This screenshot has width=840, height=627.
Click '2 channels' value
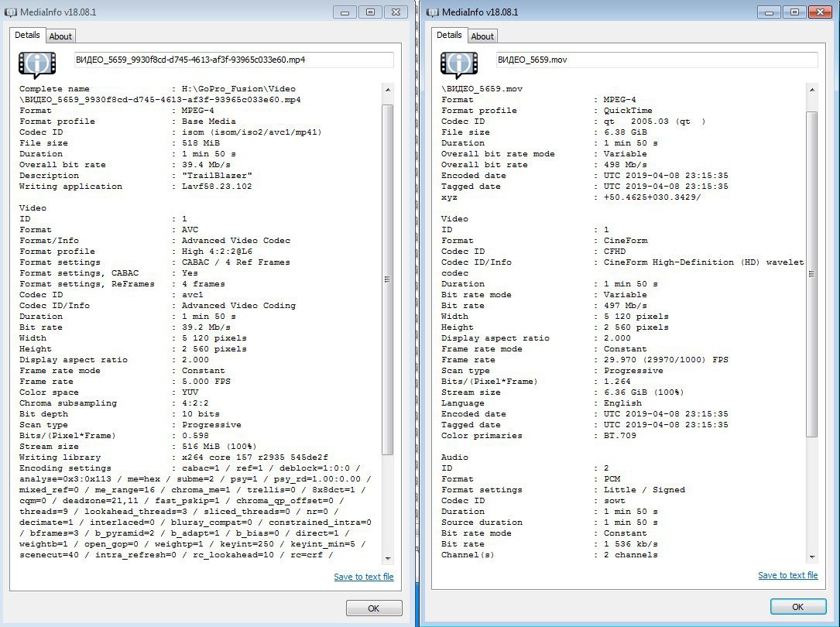[630, 555]
